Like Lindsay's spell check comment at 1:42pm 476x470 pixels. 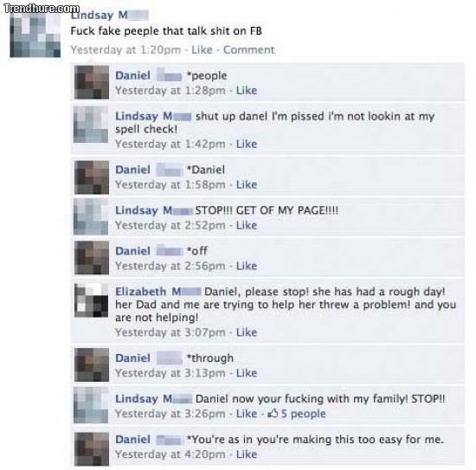pos(247,144)
